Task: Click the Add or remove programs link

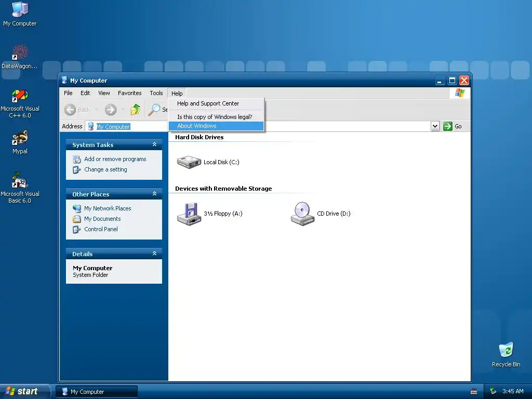Action: tap(115, 159)
